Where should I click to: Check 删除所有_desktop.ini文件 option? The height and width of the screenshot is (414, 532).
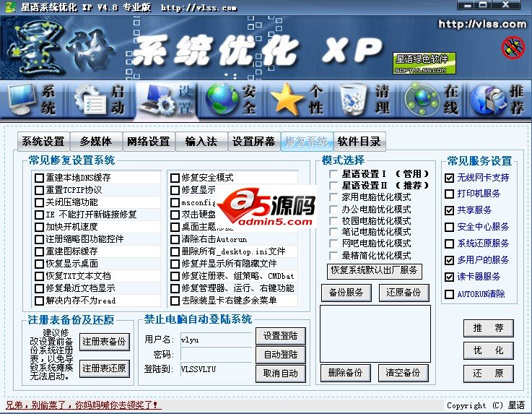pyautogui.click(x=175, y=251)
